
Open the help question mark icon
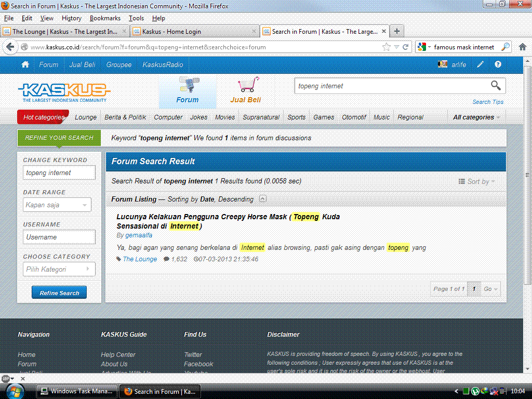(498, 64)
